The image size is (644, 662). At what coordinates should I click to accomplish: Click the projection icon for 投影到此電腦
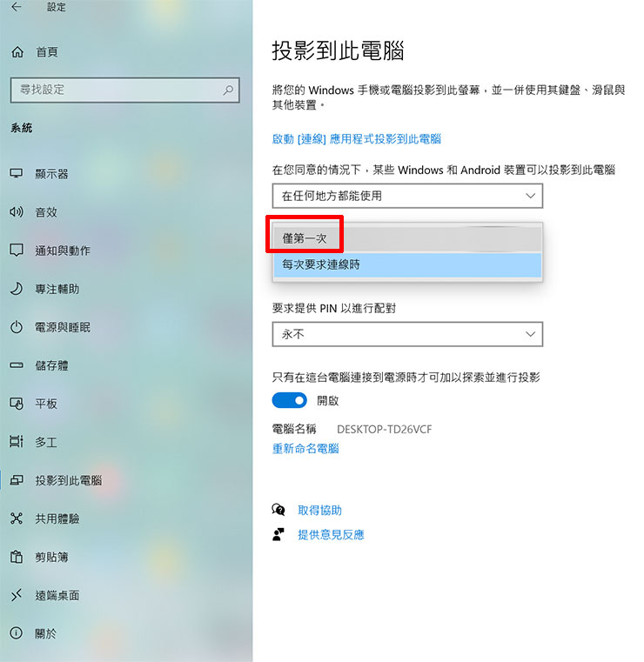coord(17,480)
